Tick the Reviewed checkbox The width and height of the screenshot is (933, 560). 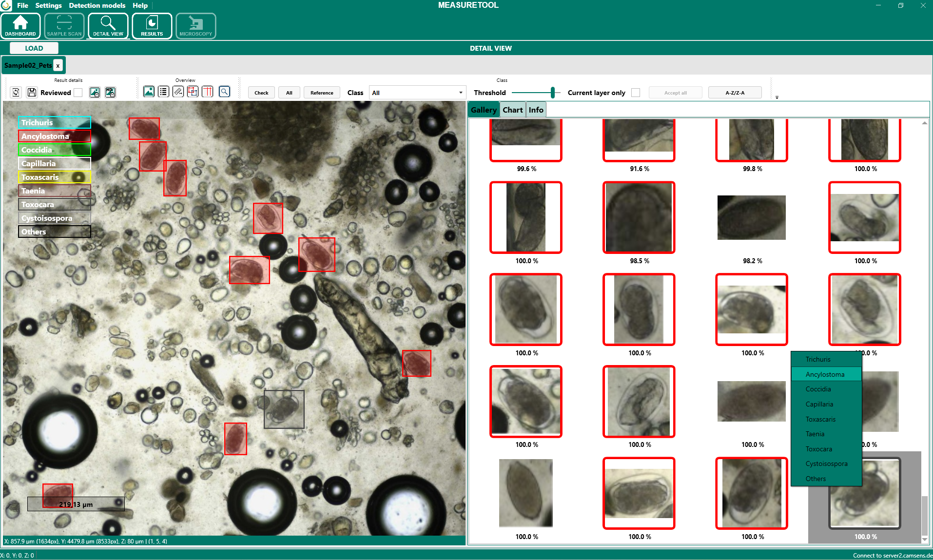pos(78,93)
